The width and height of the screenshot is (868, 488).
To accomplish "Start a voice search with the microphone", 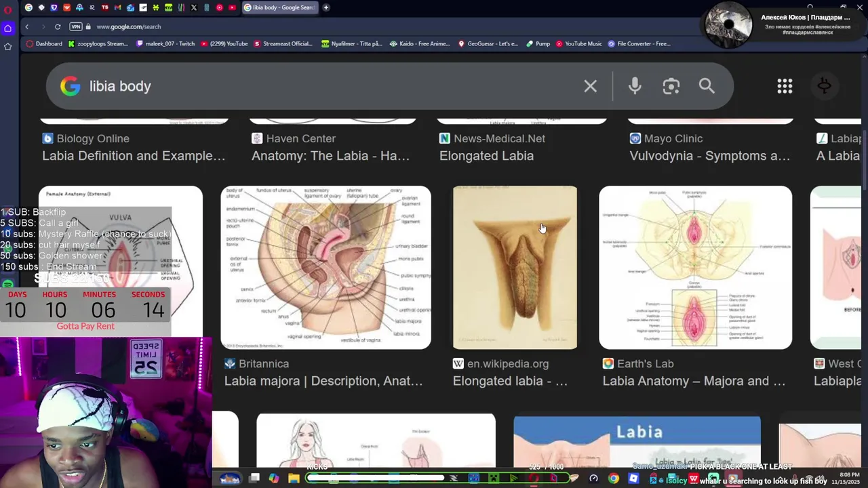I will [635, 86].
